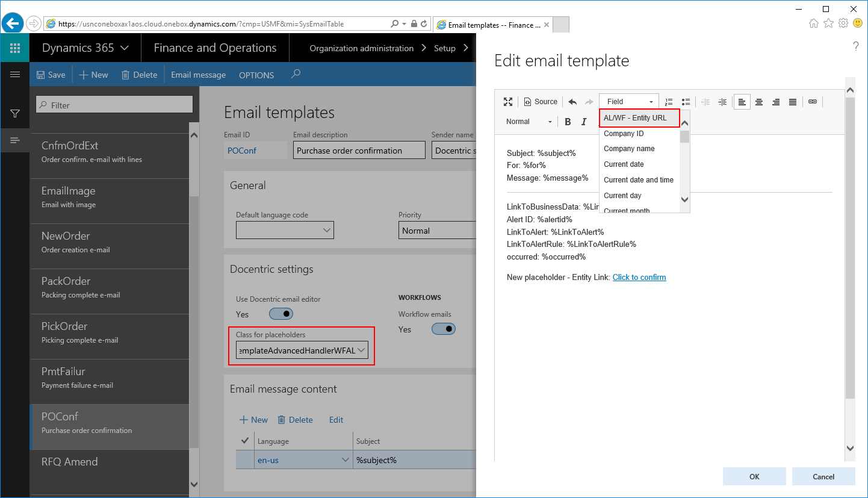Click Save in the action bar
Image resolution: width=868 pixels, height=498 pixels.
pyautogui.click(x=51, y=75)
